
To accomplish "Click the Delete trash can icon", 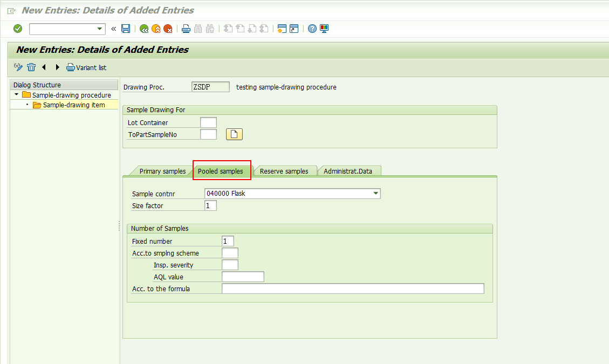I will coord(31,67).
